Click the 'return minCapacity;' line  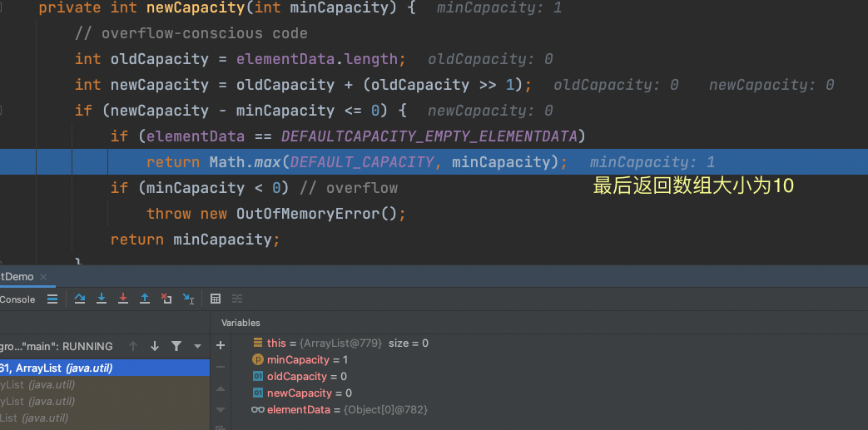(x=196, y=240)
